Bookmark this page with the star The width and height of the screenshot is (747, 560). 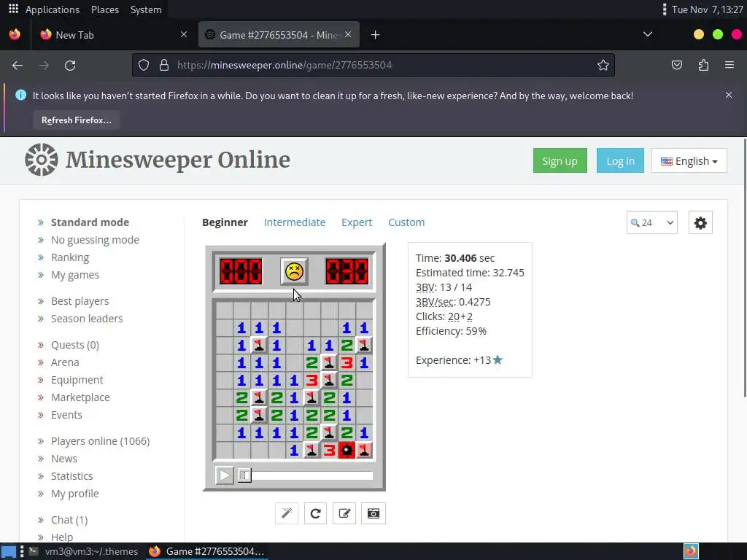(603, 65)
